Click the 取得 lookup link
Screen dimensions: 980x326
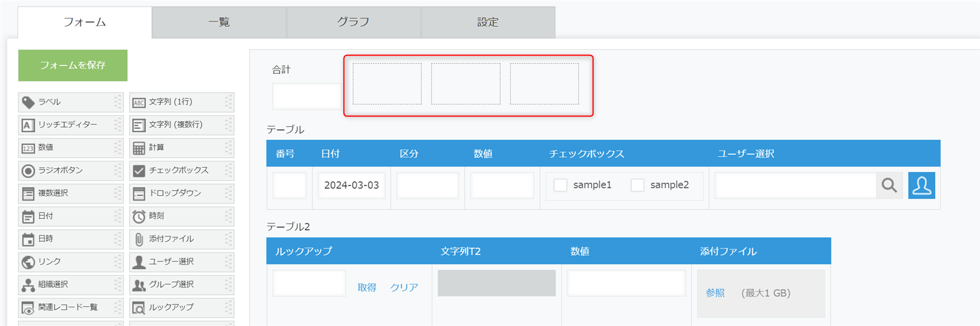367,287
